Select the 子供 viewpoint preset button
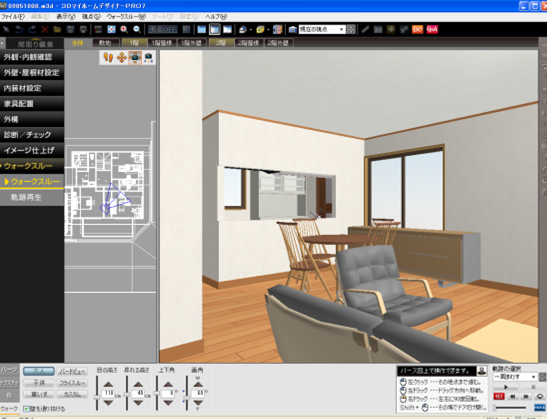Image resolution: width=547 pixels, height=419 pixels. (39, 383)
